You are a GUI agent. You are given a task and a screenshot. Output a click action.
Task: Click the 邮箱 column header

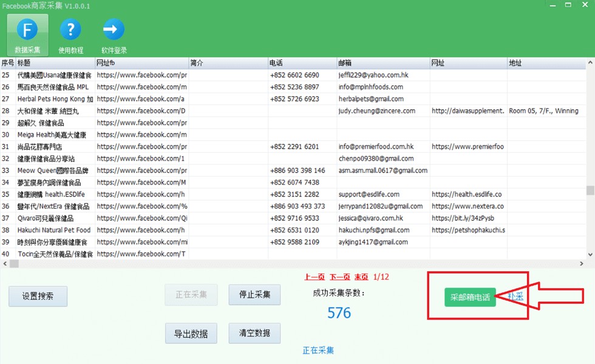pos(383,63)
